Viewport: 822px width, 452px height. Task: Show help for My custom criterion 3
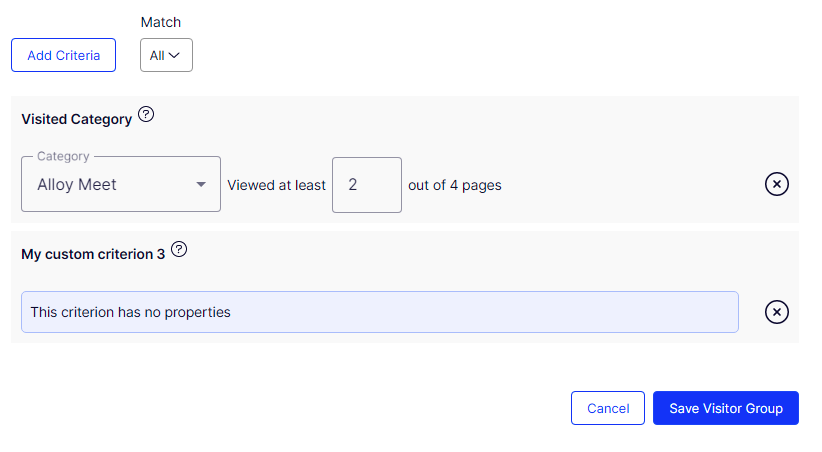click(179, 250)
